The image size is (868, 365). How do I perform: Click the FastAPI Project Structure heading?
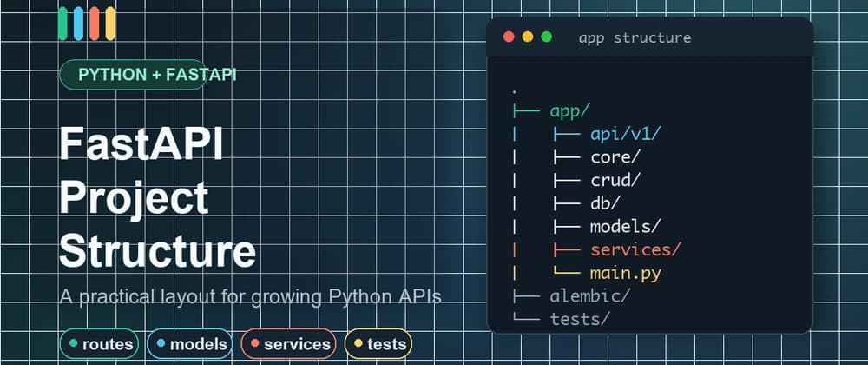158,198
